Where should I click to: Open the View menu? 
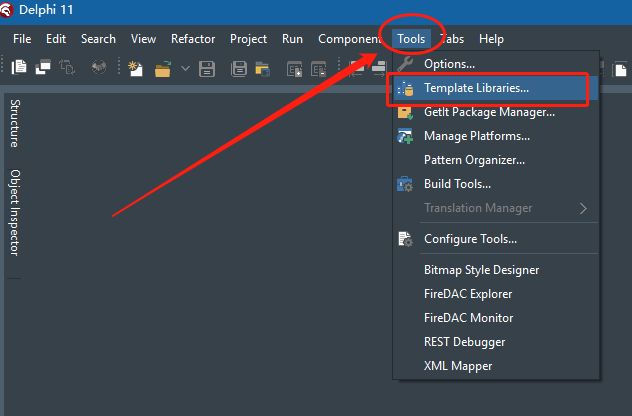coord(143,39)
